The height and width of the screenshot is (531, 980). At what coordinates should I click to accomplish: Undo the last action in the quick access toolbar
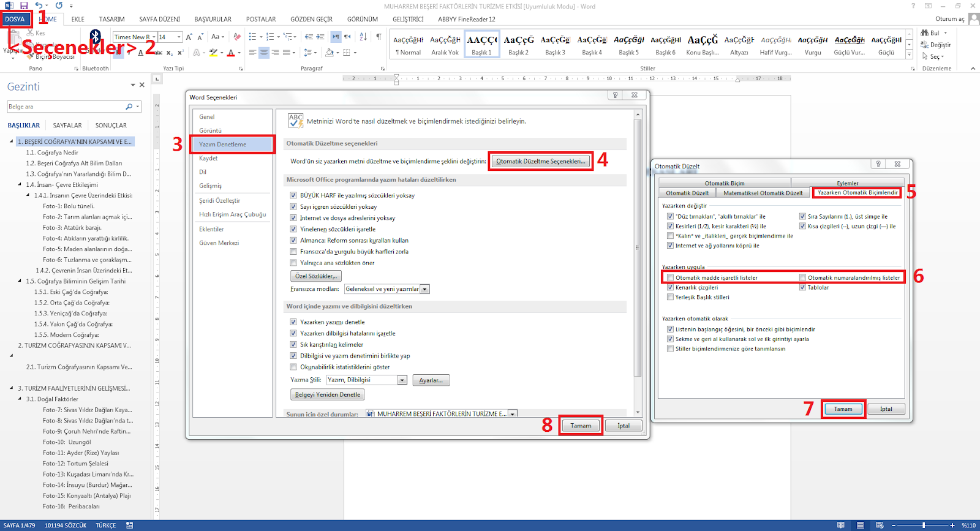(39, 6)
